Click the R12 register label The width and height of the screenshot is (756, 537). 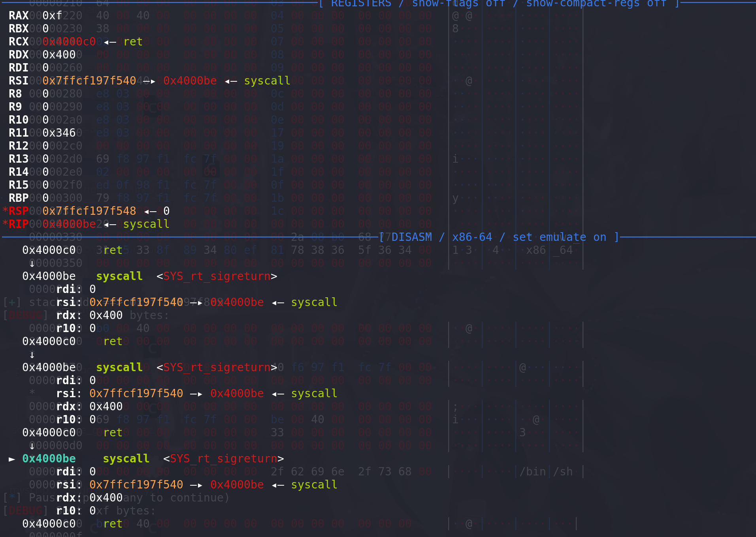click(x=19, y=146)
